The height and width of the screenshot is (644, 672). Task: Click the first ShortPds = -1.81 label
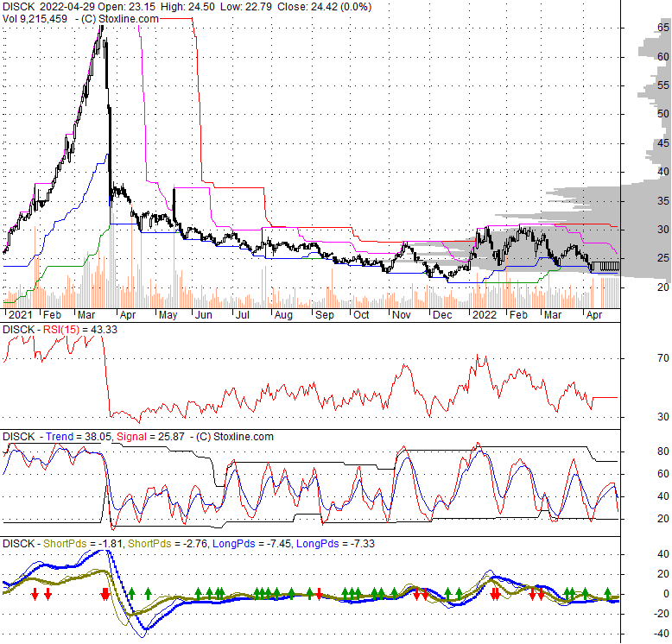tap(83, 544)
